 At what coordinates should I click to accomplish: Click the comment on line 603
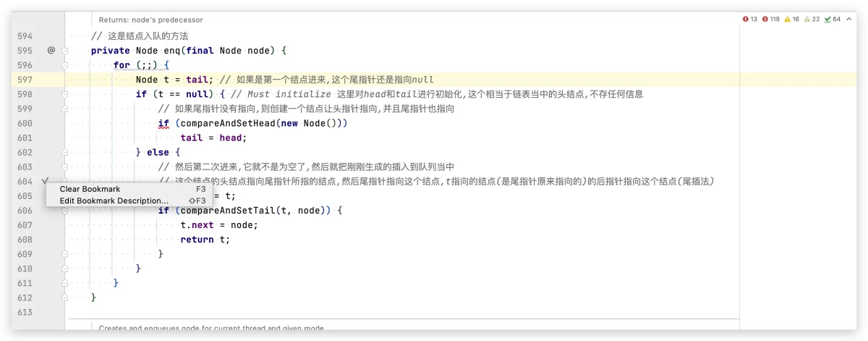tap(306, 167)
